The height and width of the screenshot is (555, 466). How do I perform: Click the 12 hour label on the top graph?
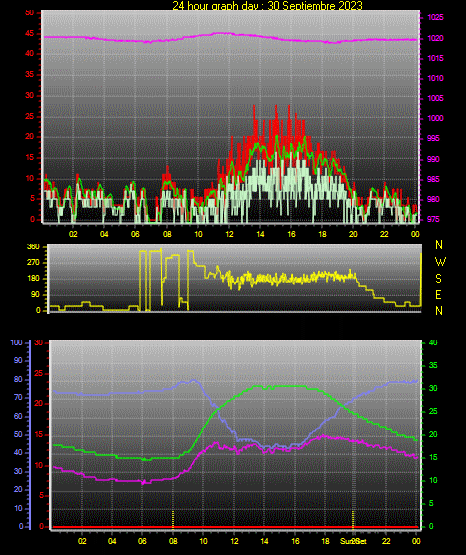point(229,234)
